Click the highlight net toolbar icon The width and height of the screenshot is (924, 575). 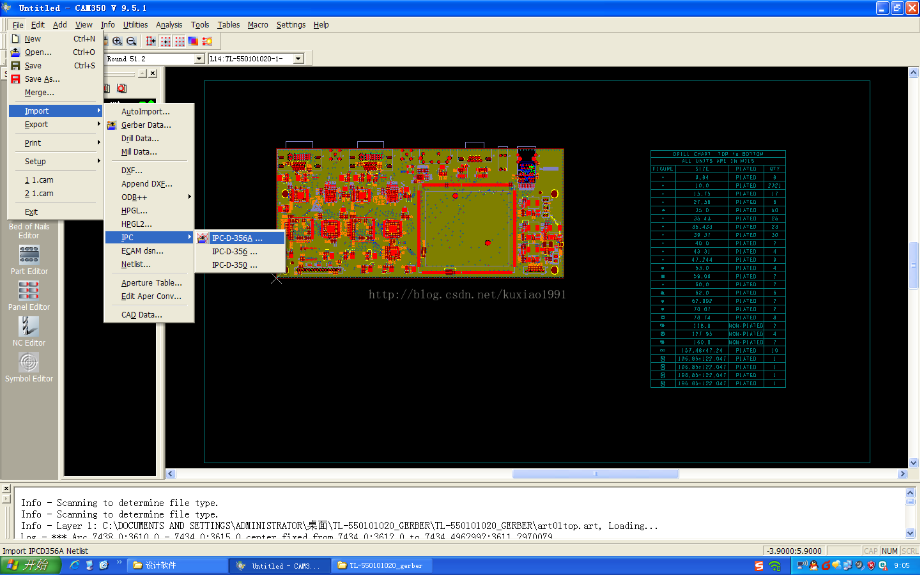coord(207,41)
